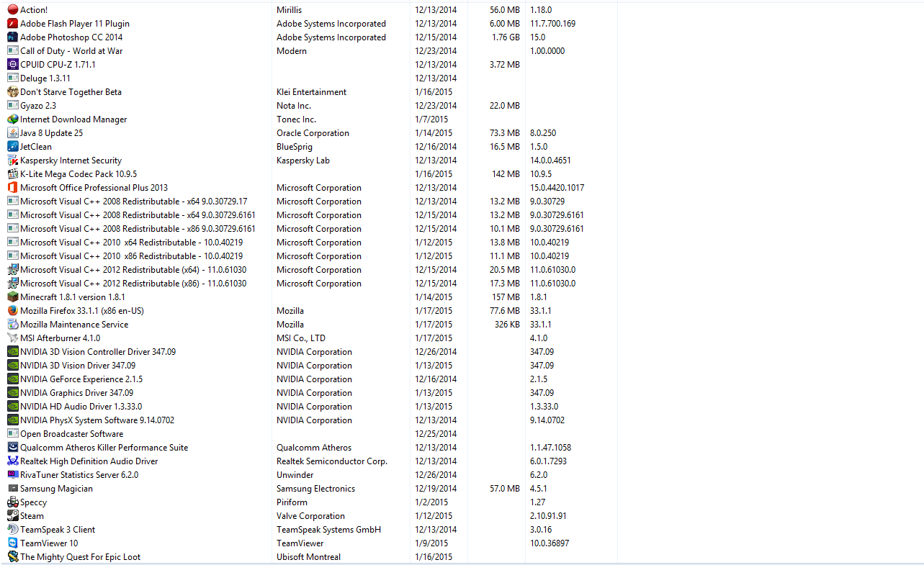Click the Adobe Flash Player 11 Plugin icon
Image resolution: width=924 pixels, height=565 pixels.
(13, 24)
